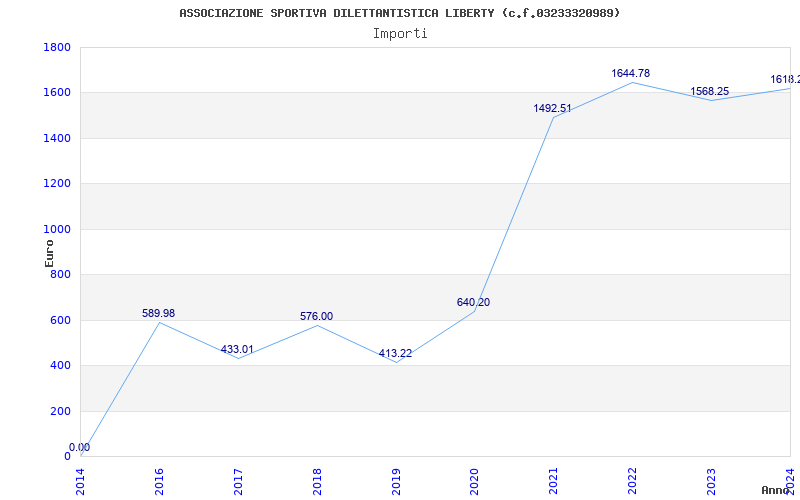Click the 2018 x-axis year label
The width and height of the screenshot is (800, 500).
point(317,482)
